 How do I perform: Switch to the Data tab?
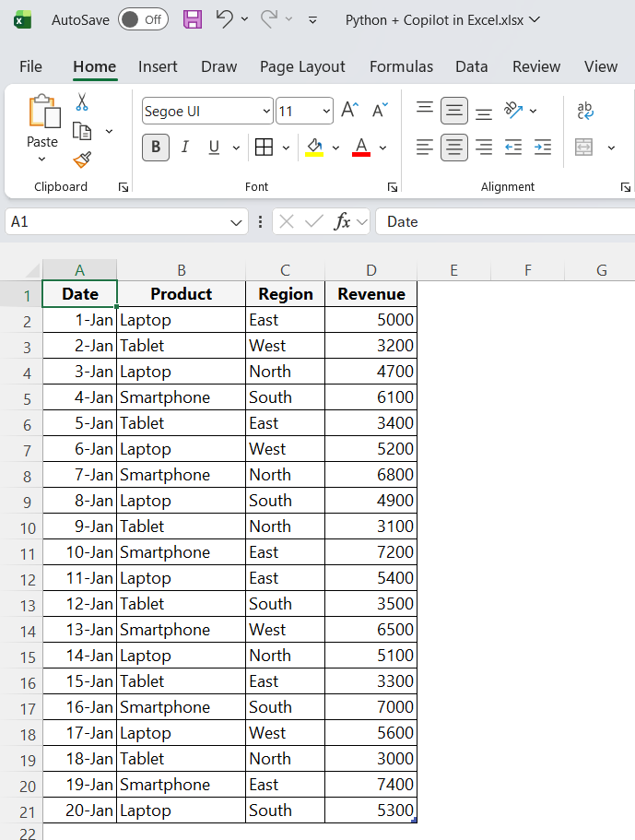point(472,66)
